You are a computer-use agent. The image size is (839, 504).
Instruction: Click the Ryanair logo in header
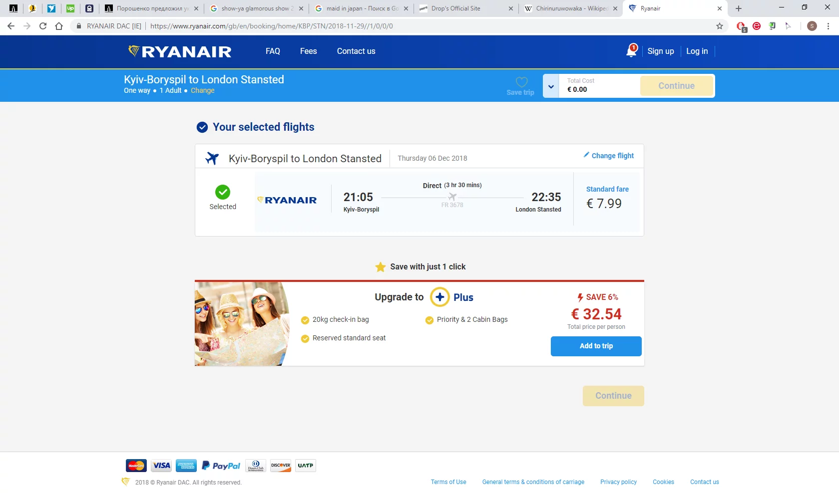coord(180,51)
